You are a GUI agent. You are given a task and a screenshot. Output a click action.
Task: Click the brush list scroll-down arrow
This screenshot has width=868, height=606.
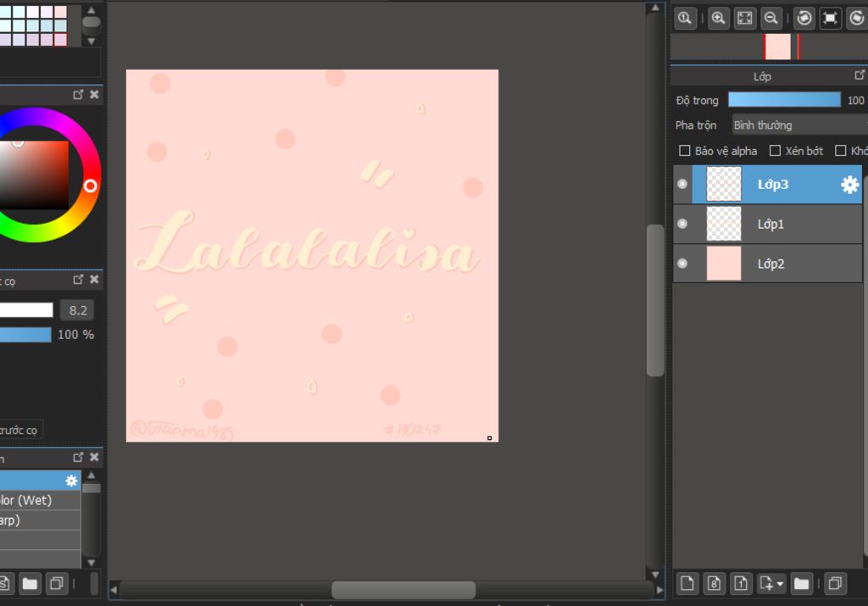point(92,563)
